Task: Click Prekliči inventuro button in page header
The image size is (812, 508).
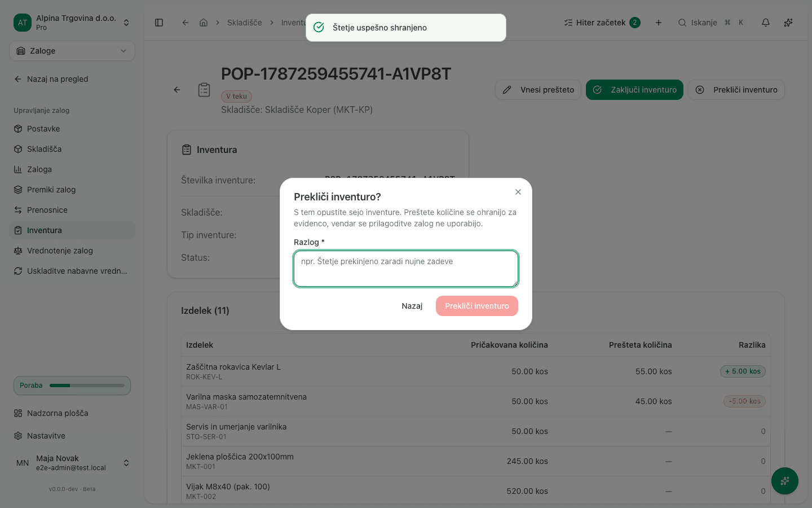Action: tap(736, 90)
